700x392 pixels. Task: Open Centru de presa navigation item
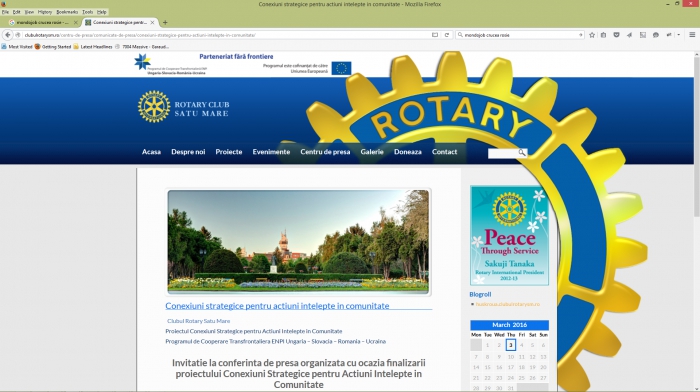point(325,152)
